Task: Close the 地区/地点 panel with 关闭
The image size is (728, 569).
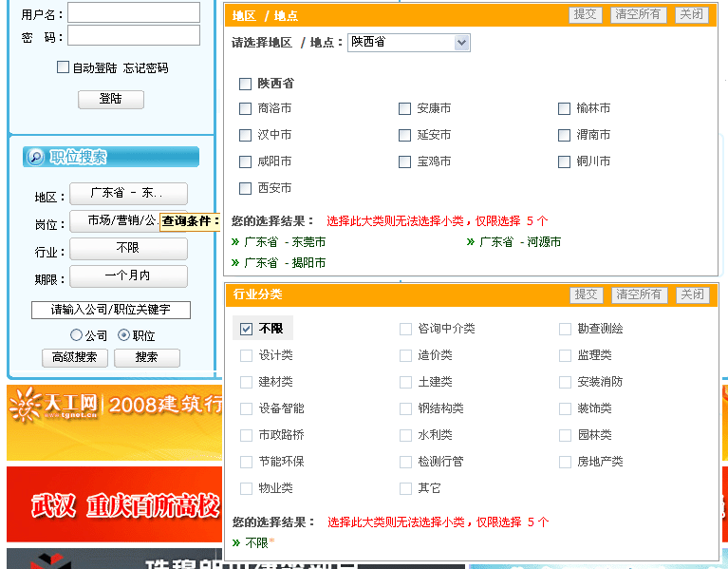Action: pyautogui.click(x=691, y=15)
